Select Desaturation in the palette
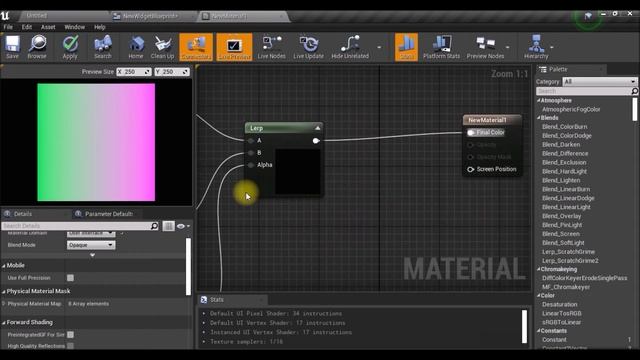Viewport: 640px width, 360px height. (x=560, y=304)
